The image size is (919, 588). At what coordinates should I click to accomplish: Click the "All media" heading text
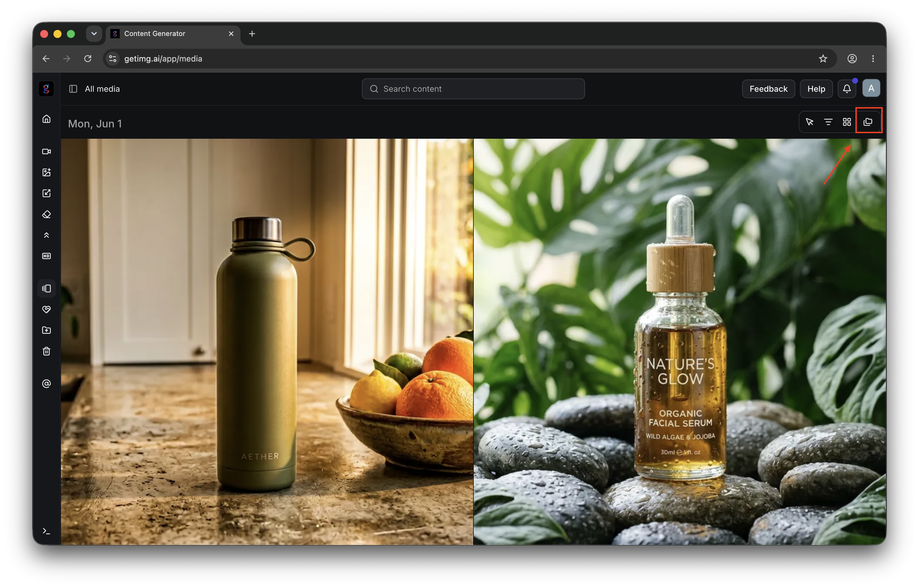pos(102,89)
